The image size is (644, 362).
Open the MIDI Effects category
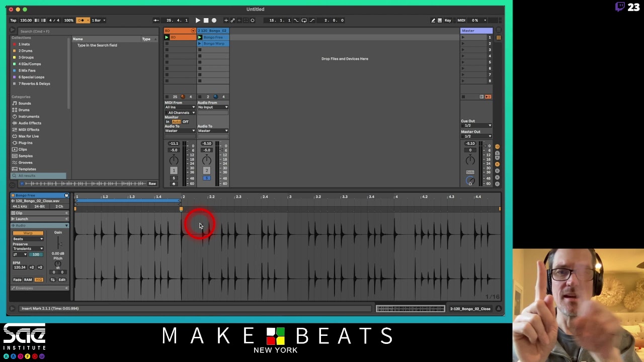29,129
